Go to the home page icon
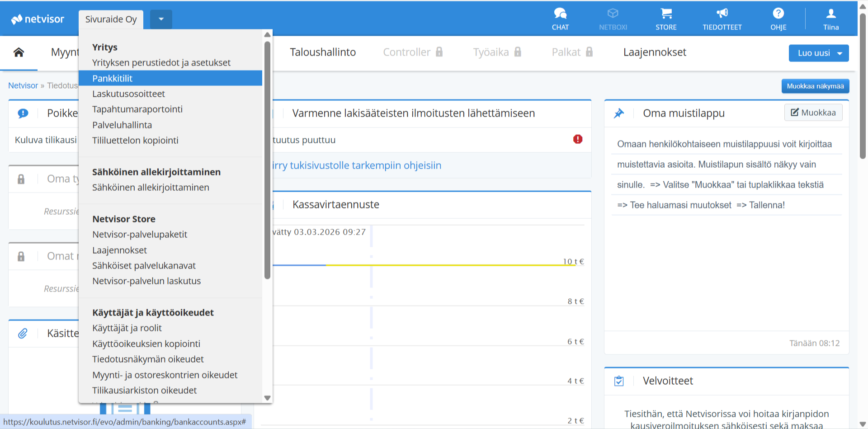This screenshot has width=868, height=429. (x=19, y=52)
